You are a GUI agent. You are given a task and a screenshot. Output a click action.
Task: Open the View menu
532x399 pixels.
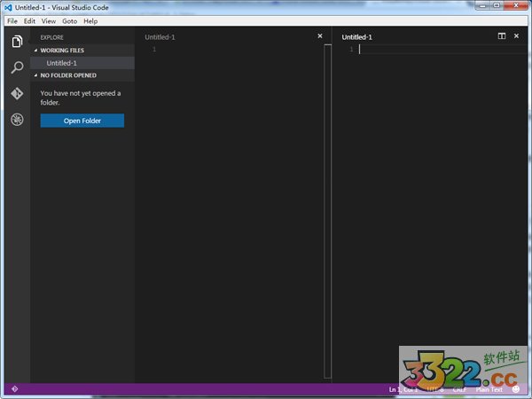pos(49,21)
